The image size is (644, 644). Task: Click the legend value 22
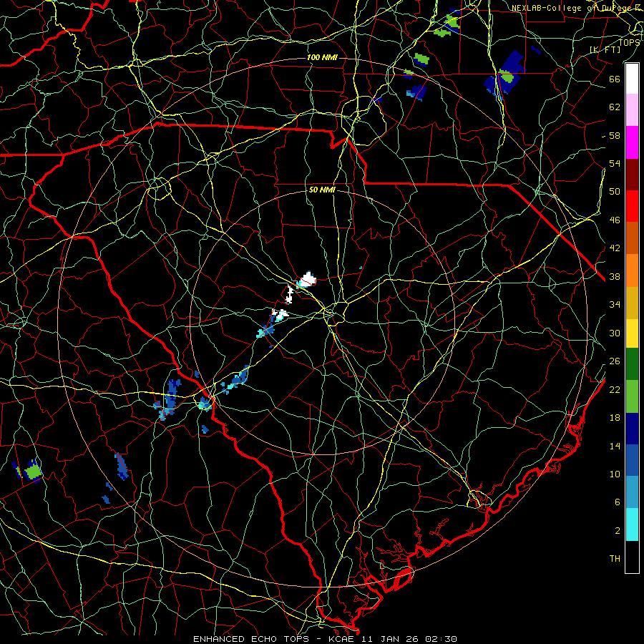tap(615, 389)
